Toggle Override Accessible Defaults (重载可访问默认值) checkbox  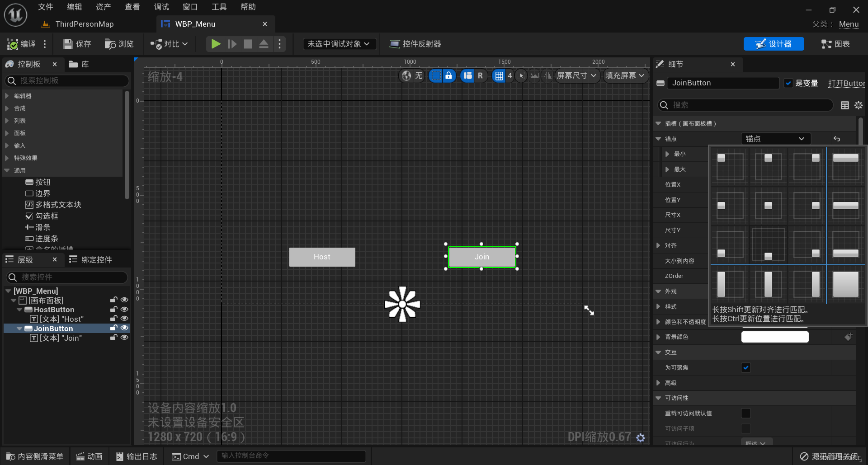pyautogui.click(x=746, y=413)
